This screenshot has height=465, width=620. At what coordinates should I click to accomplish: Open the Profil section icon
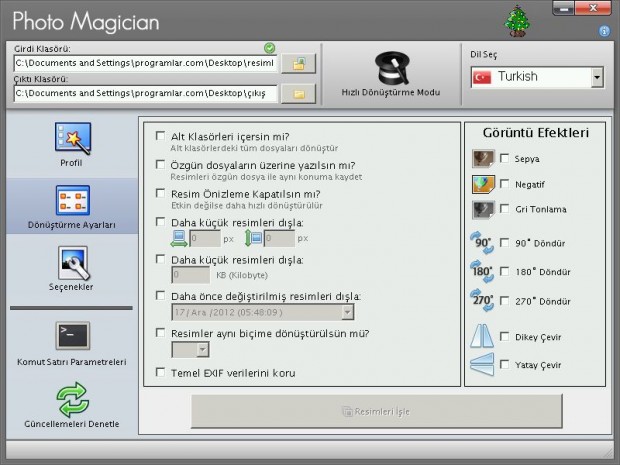[73, 138]
